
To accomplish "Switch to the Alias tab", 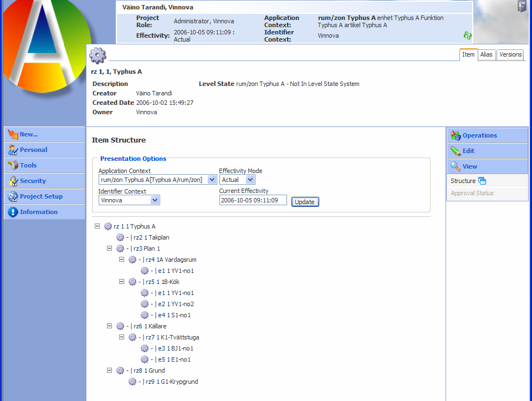I will pyautogui.click(x=486, y=55).
